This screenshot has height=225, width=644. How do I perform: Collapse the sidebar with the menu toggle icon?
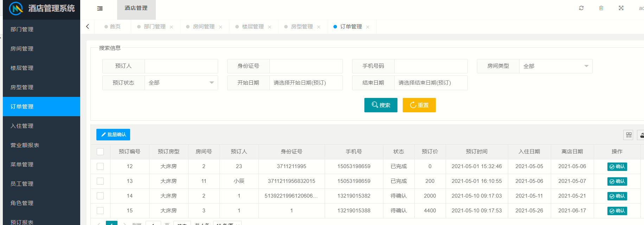point(100,8)
